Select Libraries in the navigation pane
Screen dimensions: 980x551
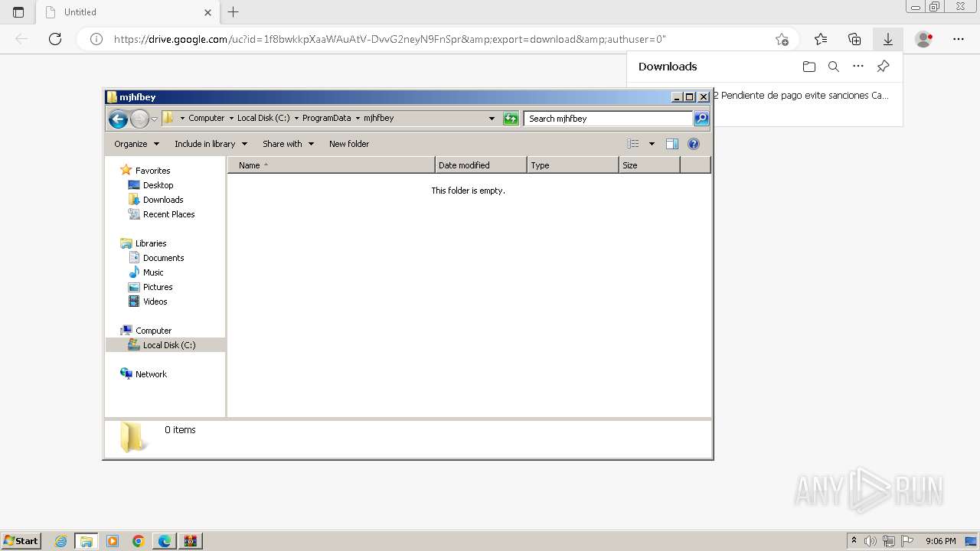point(151,243)
